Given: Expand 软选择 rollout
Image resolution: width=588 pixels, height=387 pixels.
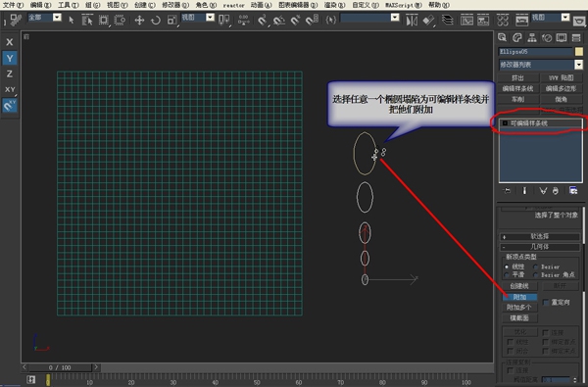Looking at the screenshot, I should pos(540,237).
